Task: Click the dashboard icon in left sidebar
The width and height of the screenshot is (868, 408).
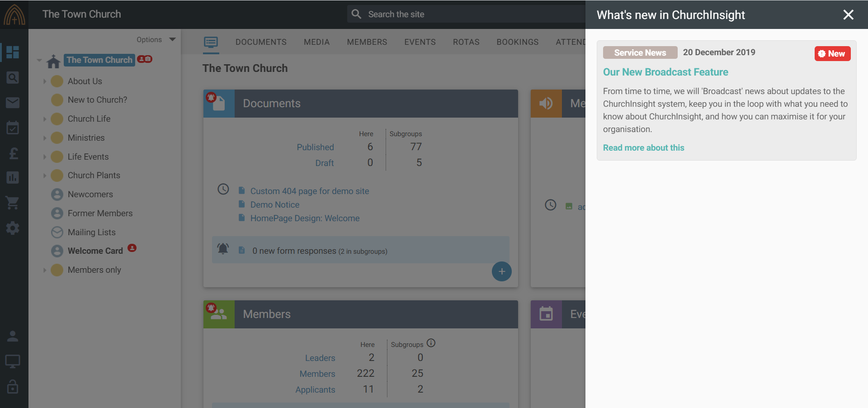Action: click(x=13, y=52)
